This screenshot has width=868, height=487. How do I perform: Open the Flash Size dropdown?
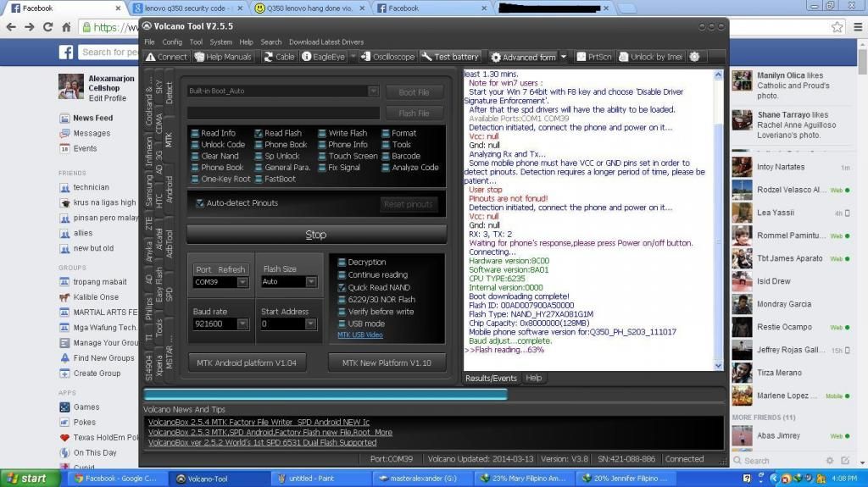311,282
